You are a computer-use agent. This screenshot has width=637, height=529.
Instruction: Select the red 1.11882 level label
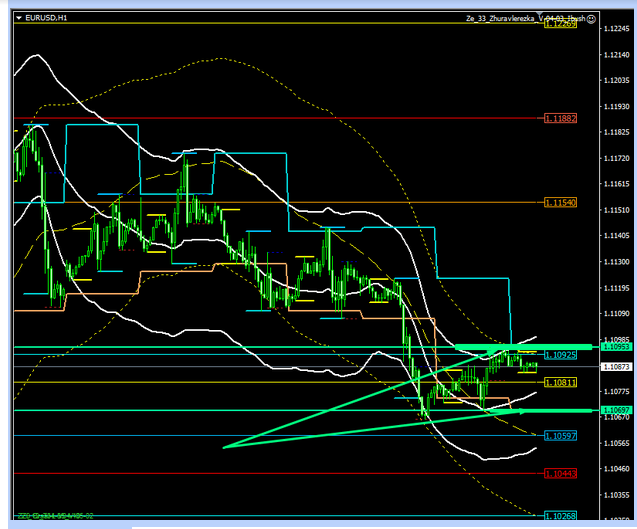[x=561, y=118]
